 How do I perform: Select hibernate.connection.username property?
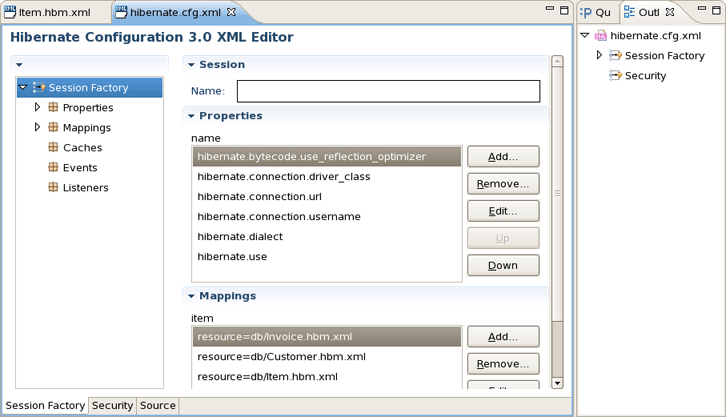[x=327, y=216]
